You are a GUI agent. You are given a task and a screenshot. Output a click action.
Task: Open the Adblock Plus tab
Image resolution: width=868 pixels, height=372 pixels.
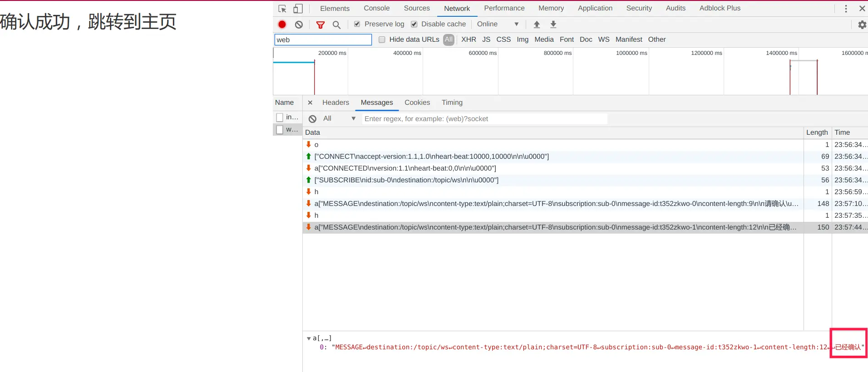coord(720,8)
